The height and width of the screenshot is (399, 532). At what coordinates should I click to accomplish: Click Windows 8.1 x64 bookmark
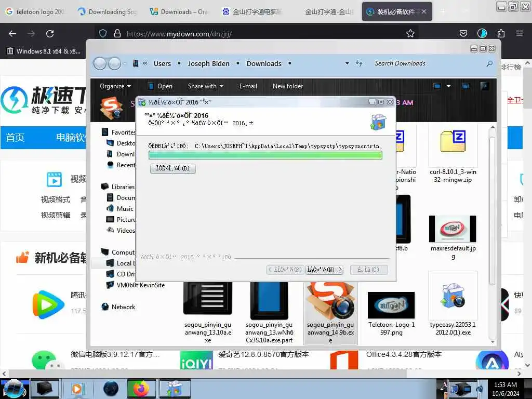pos(44,51)
